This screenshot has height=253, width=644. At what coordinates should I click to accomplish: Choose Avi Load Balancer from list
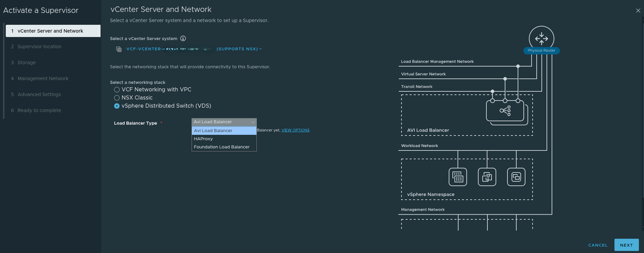[x=224, y=131]
